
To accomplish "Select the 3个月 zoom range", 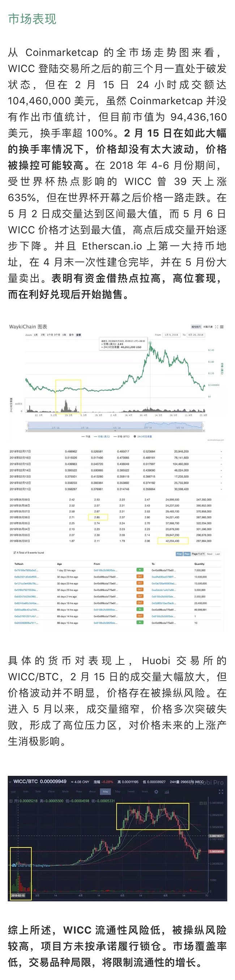I will 57,335.
